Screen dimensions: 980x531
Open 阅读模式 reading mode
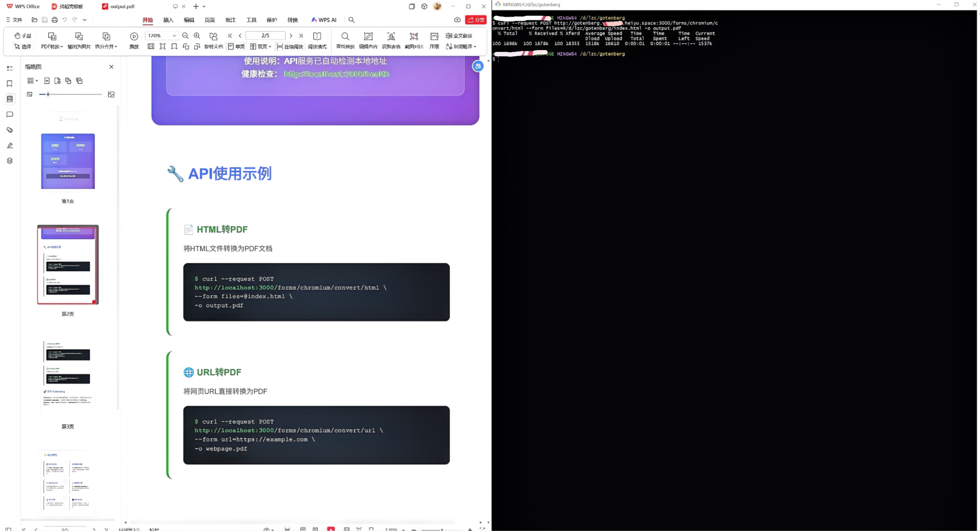(317, 41)
